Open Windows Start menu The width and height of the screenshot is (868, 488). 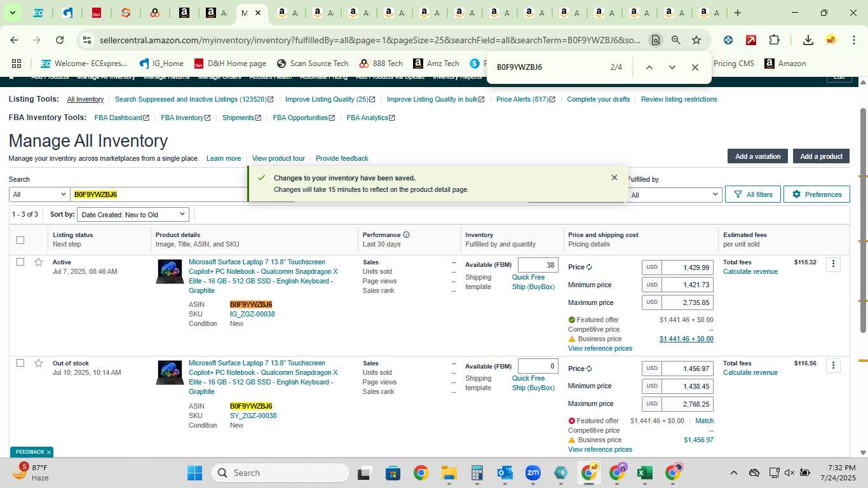coord(194,473)
